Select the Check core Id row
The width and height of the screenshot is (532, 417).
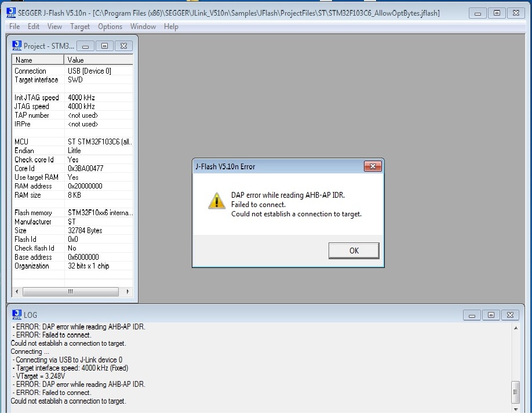[x=72, y=159]
